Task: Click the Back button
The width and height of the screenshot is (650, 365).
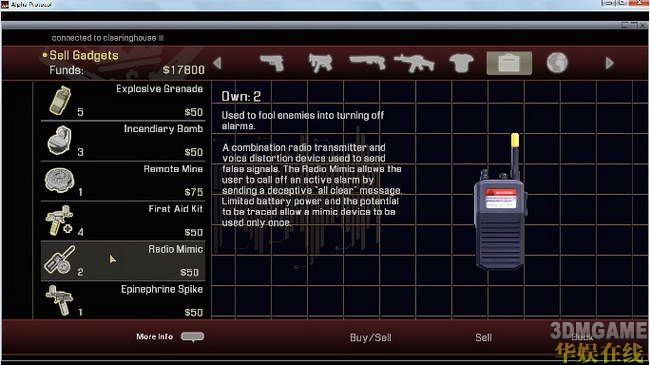Action: click(x=582, y=337)
